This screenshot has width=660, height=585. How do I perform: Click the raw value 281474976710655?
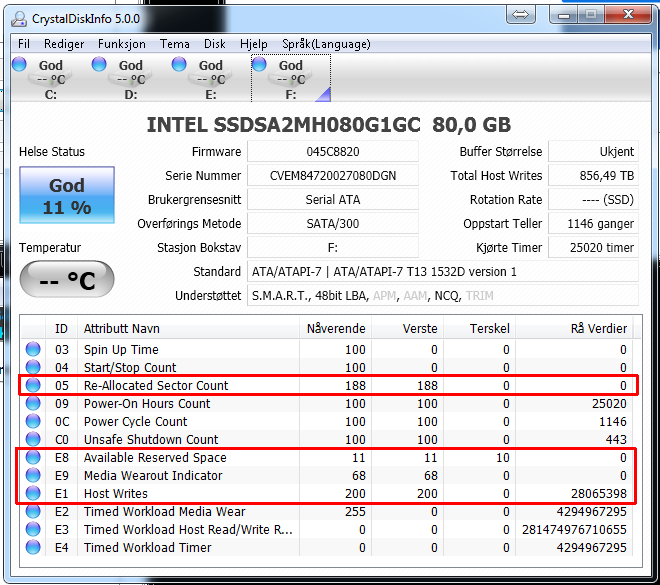pos(574,529)
